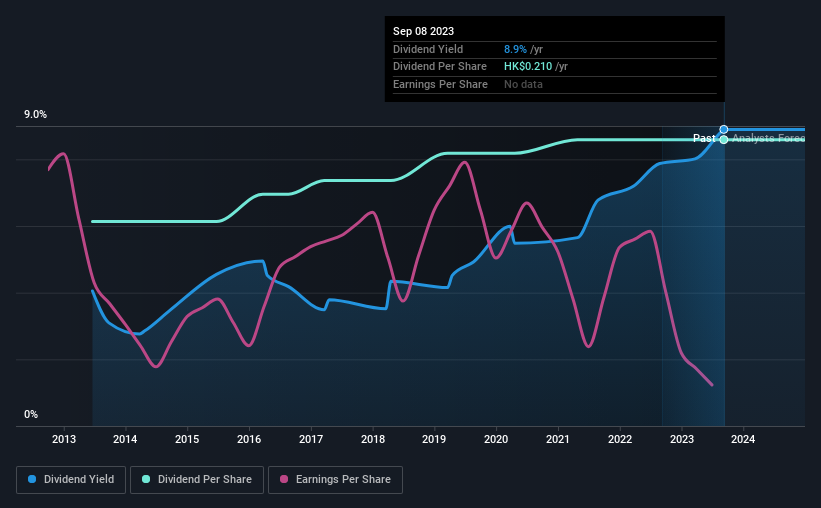Click the HK$0.210 dividend per share value
This screenshot has height=508, width=821.
coord(528,67)
